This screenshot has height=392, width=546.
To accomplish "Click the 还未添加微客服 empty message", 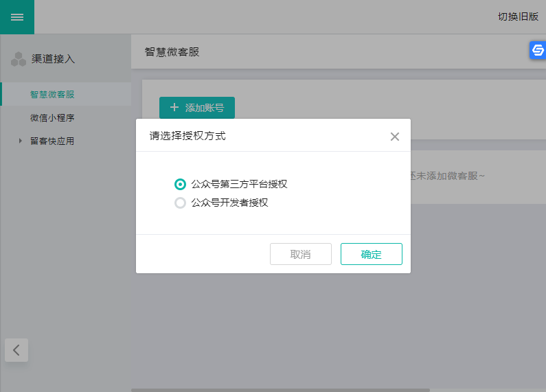I will 447,176.
